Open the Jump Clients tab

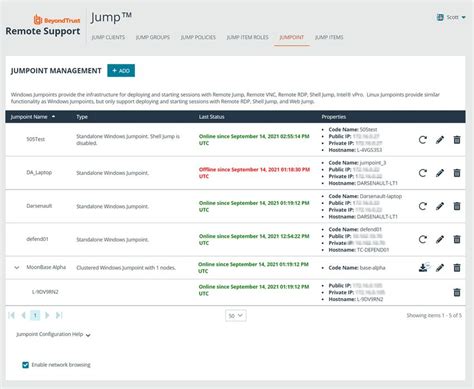coord(108,37)
